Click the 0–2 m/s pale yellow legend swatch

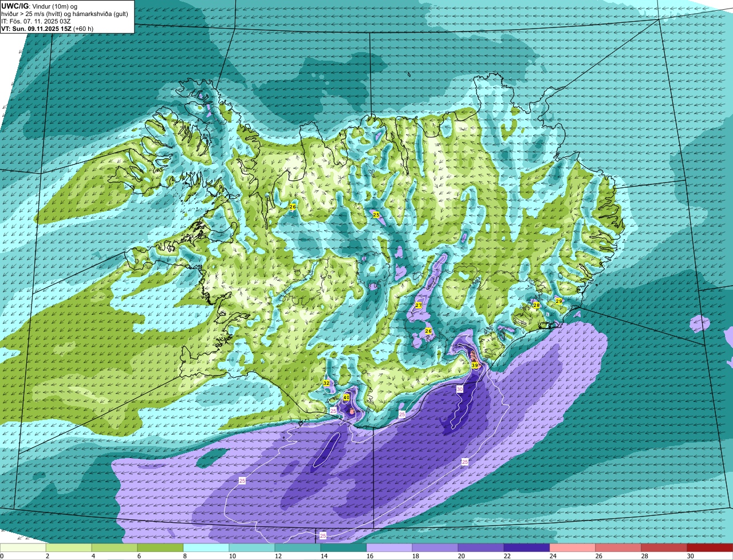tap(23, 547)
